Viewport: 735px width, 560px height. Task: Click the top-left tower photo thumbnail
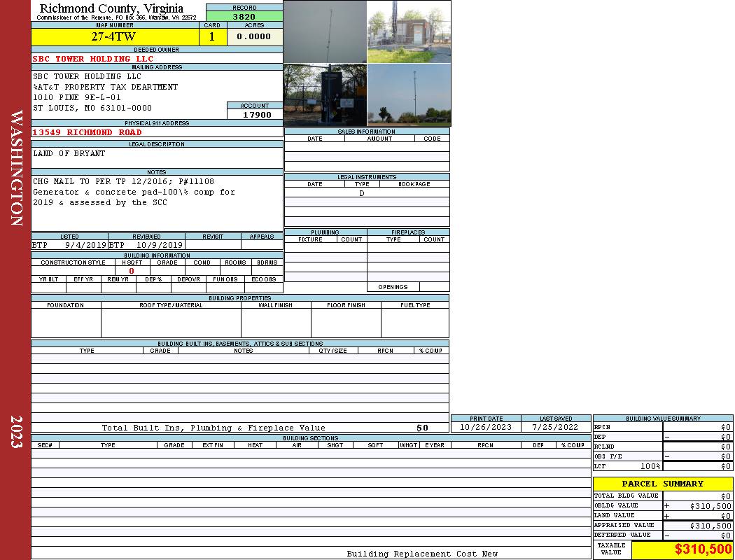tap(325, 31)
